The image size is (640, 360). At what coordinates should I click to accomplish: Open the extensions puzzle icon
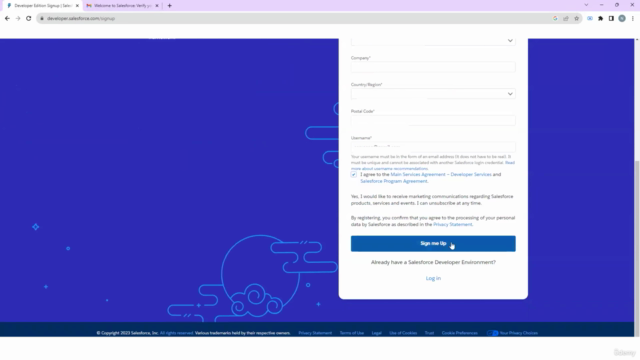600,18
